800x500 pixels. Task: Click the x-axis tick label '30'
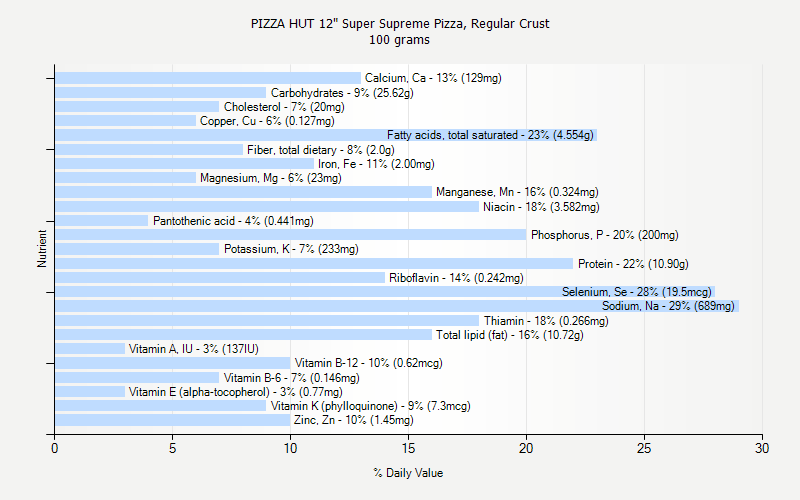point(762,448)
